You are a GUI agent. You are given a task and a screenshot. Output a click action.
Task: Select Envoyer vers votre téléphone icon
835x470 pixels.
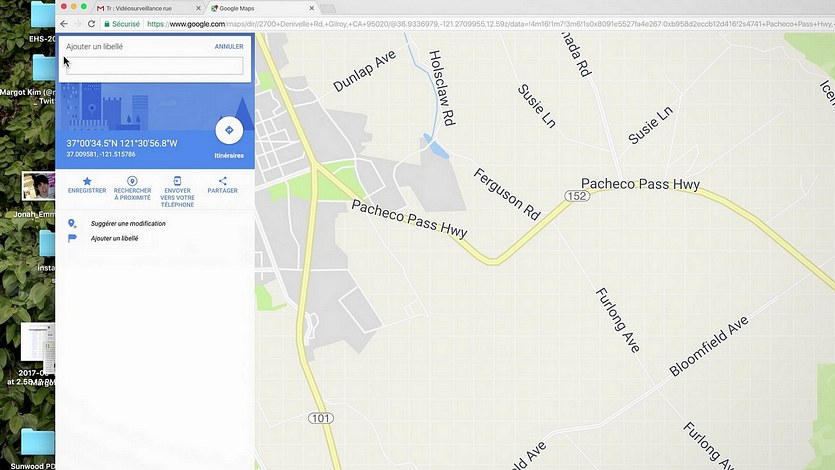177,181
